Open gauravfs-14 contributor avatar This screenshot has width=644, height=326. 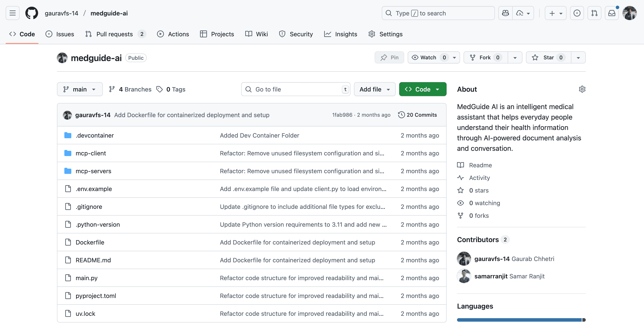[x=464, y=259]
